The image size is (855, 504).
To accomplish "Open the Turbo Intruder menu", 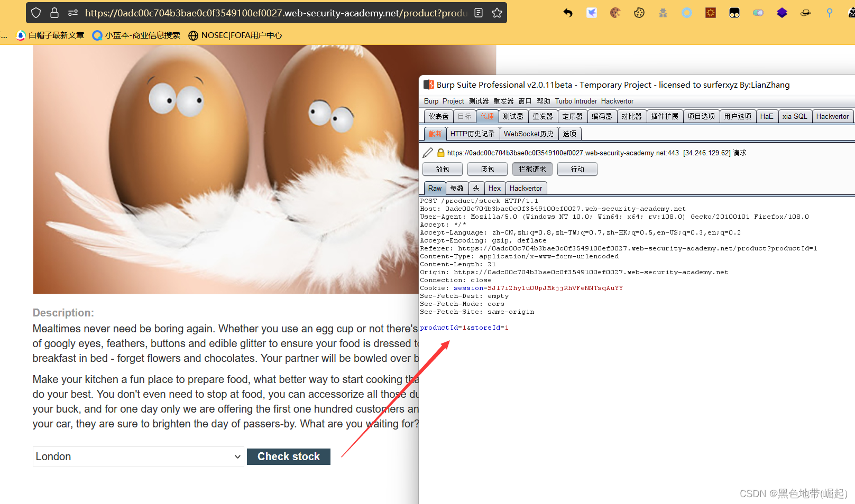I will [576, 101].
